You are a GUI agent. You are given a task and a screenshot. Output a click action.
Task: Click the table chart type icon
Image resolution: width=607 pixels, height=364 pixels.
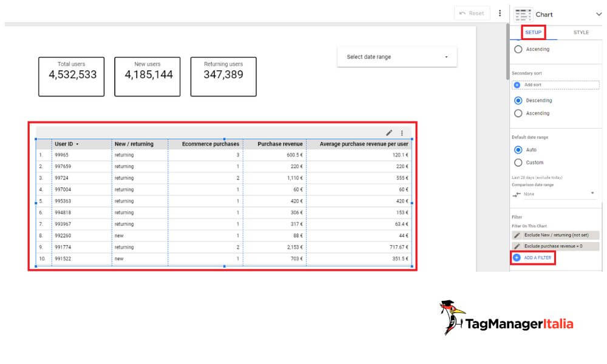click(523, 15)
